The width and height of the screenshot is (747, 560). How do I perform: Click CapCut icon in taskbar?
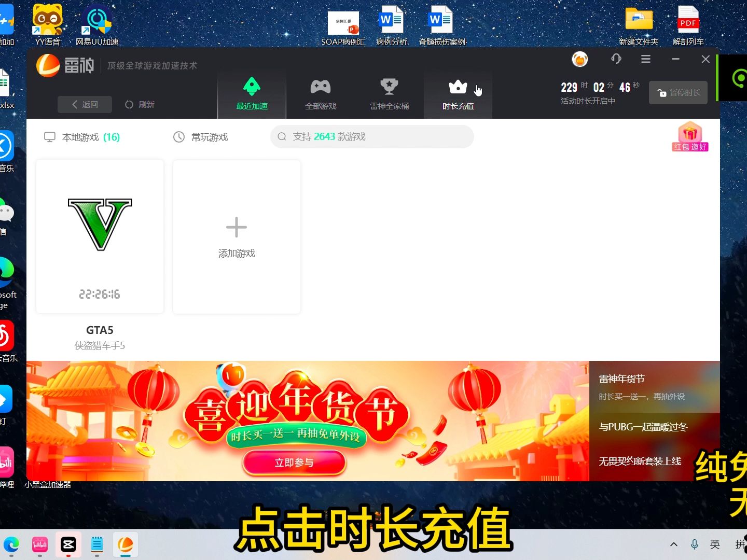68,544
